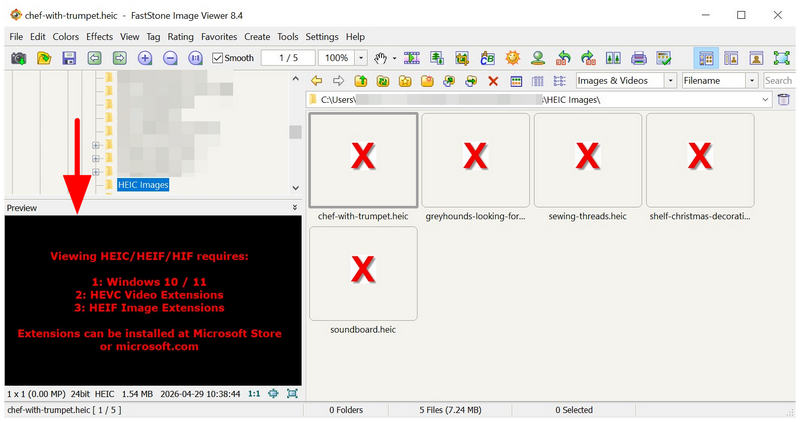The height and width of the screenshot is (422, 800).
Task: Open the Effects menu
Action: (x=99, y=37)
